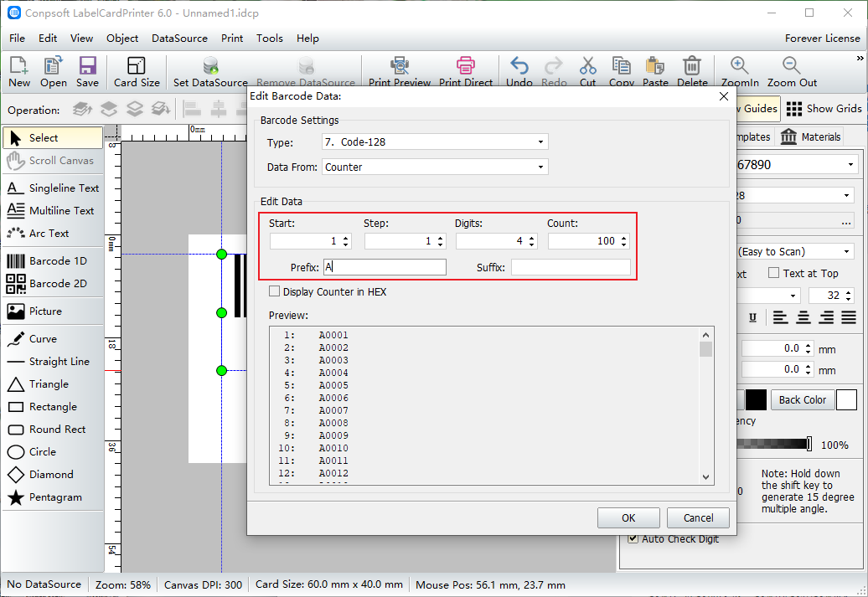Confirm dialog with OK button
The width and height of the screenshot is (868, 597).
click(x=628, y=518)
